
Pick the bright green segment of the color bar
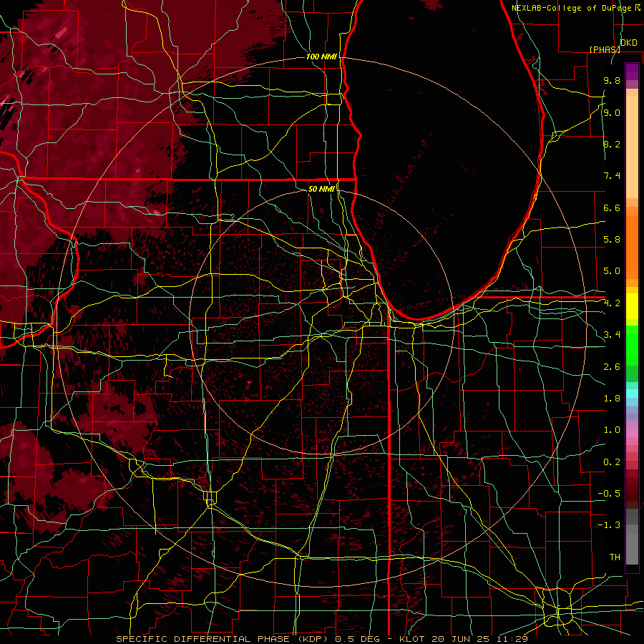point(632,345)
